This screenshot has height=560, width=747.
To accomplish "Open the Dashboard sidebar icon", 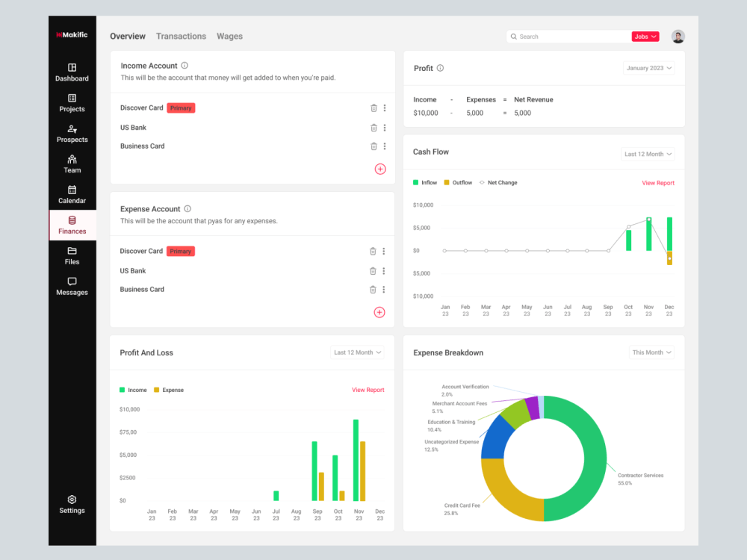I will (72, 68).
